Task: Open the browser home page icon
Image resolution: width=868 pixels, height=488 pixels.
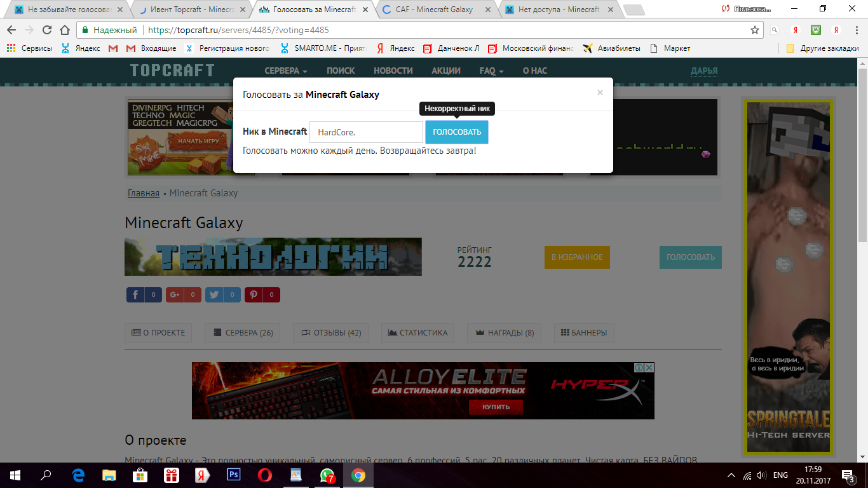Action: (x=64, y=30)
